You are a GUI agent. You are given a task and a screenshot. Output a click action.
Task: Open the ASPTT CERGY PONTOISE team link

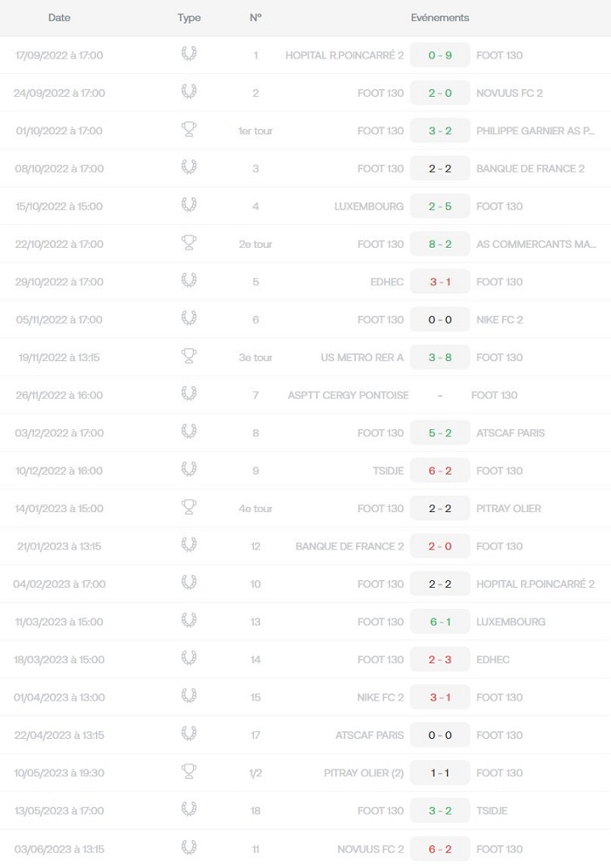348,395
